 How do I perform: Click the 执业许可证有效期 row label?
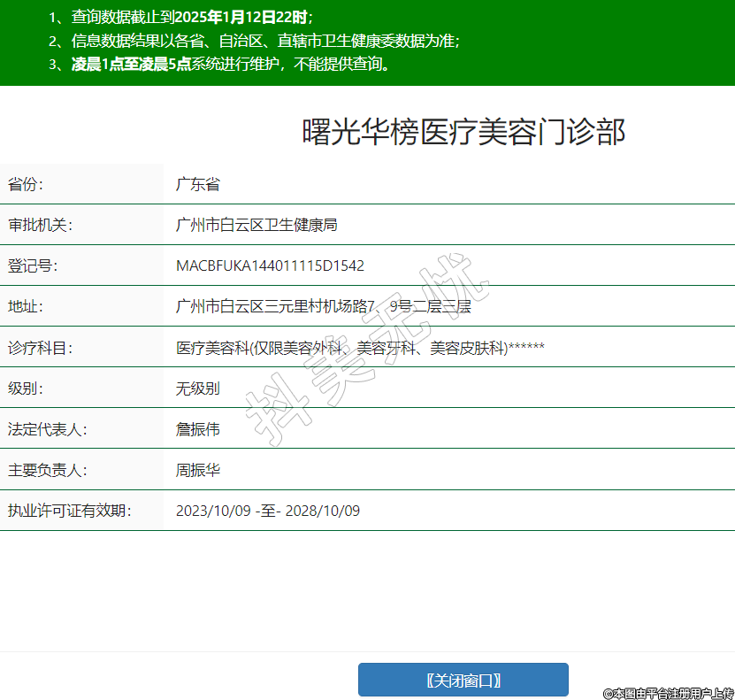69,511
